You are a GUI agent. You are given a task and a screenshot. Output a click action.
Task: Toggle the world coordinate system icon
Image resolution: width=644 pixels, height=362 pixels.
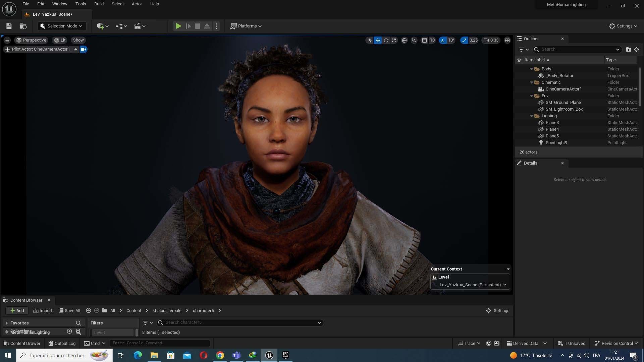coord(405,40)
